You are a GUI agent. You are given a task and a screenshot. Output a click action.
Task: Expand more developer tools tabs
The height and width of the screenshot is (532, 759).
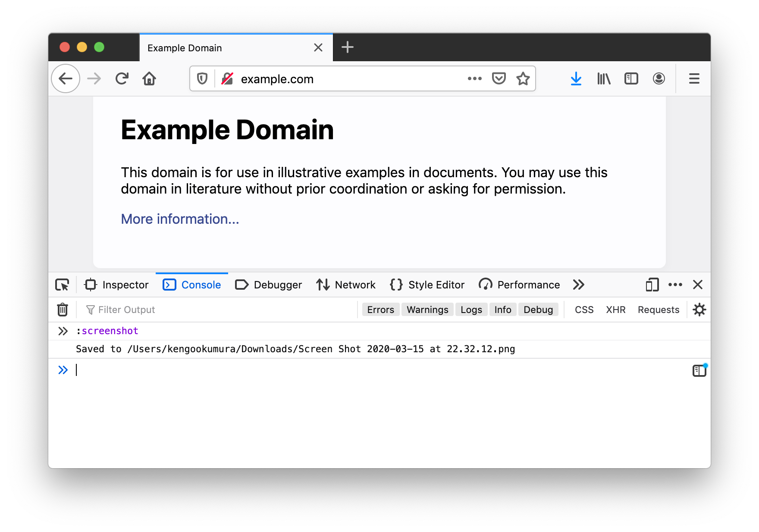point(579,285)
